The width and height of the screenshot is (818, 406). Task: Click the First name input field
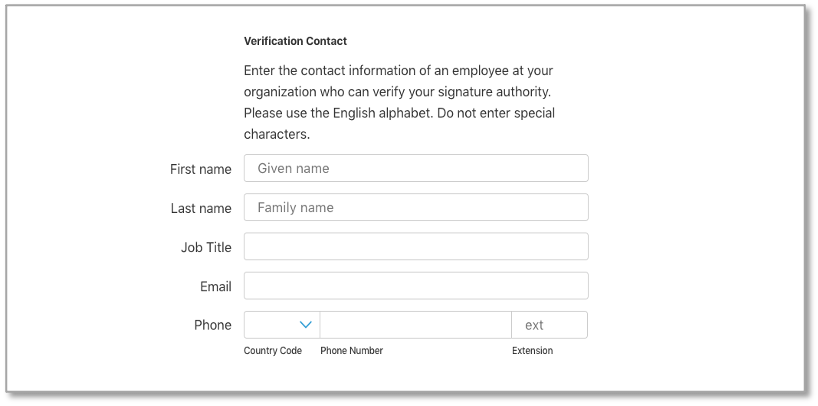[416, 168]
